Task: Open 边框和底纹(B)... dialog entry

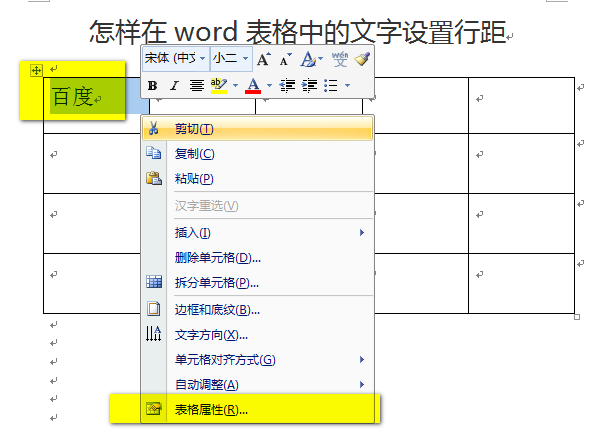Action: (x=257, y=310)
